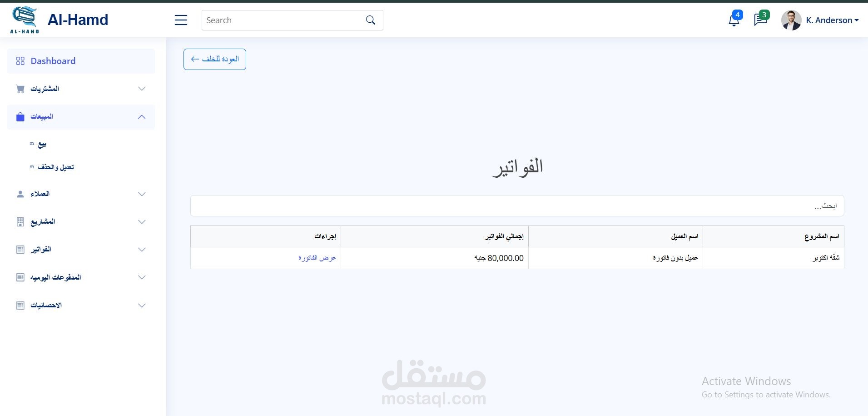Viewport: 868px width, 416px height.
Task: Expand the المدفوعات اليوميه chevron
Action: 142,277
